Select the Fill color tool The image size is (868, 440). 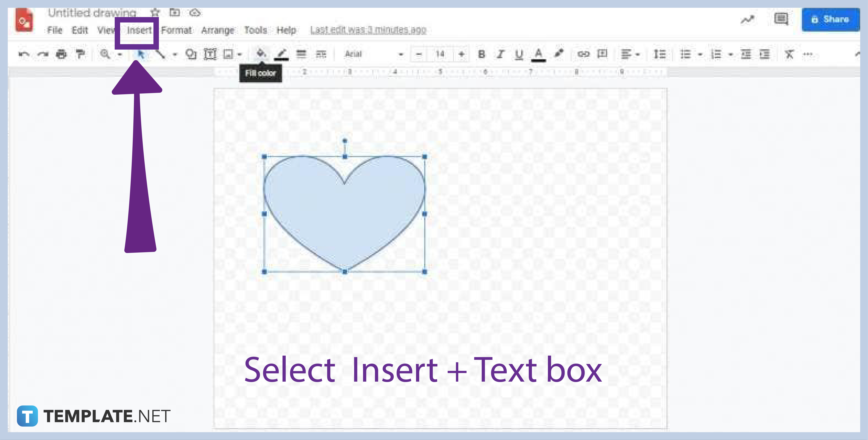coord(262,54)
